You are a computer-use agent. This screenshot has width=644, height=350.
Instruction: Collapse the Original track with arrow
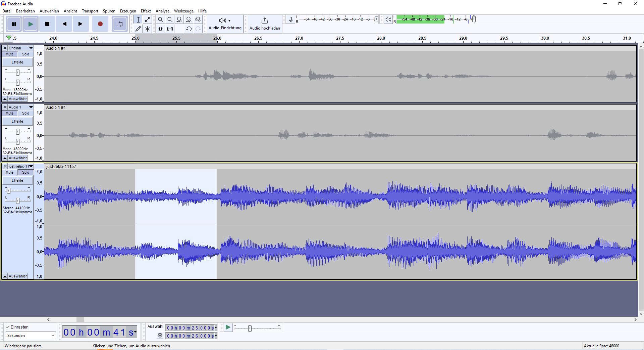5,99
